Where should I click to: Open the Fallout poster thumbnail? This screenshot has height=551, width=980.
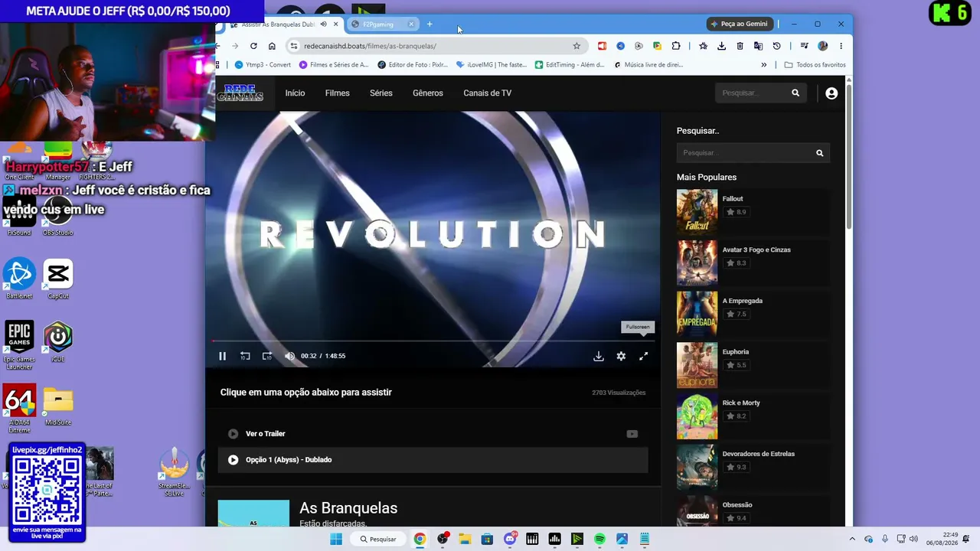pos(697,212)
